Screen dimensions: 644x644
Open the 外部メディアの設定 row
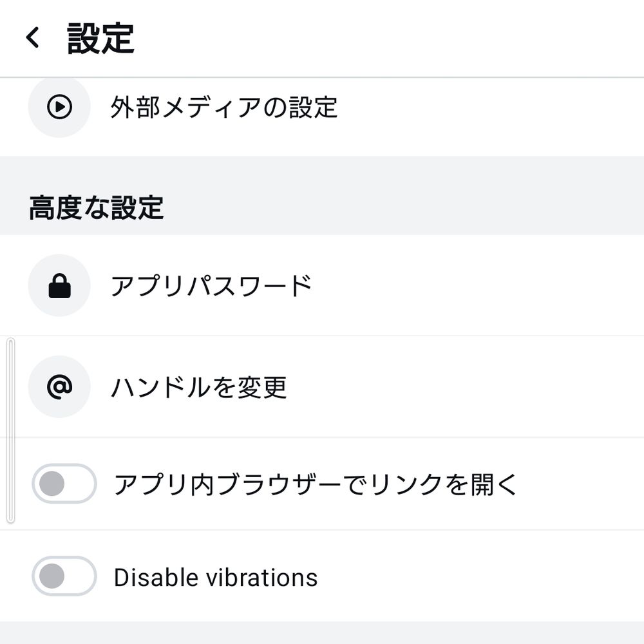pyautogui.click(x=225, y=108)
